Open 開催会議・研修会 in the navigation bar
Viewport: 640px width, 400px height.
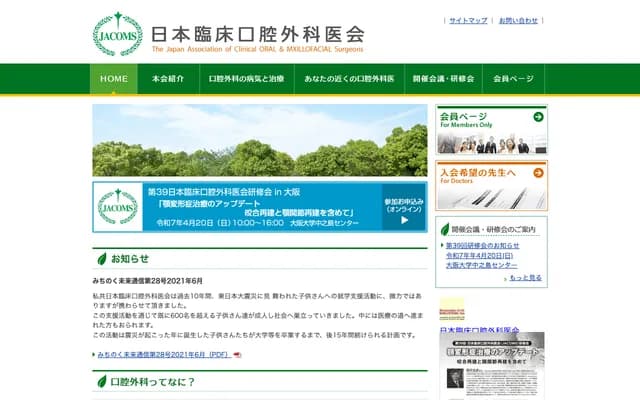(442, 78)
